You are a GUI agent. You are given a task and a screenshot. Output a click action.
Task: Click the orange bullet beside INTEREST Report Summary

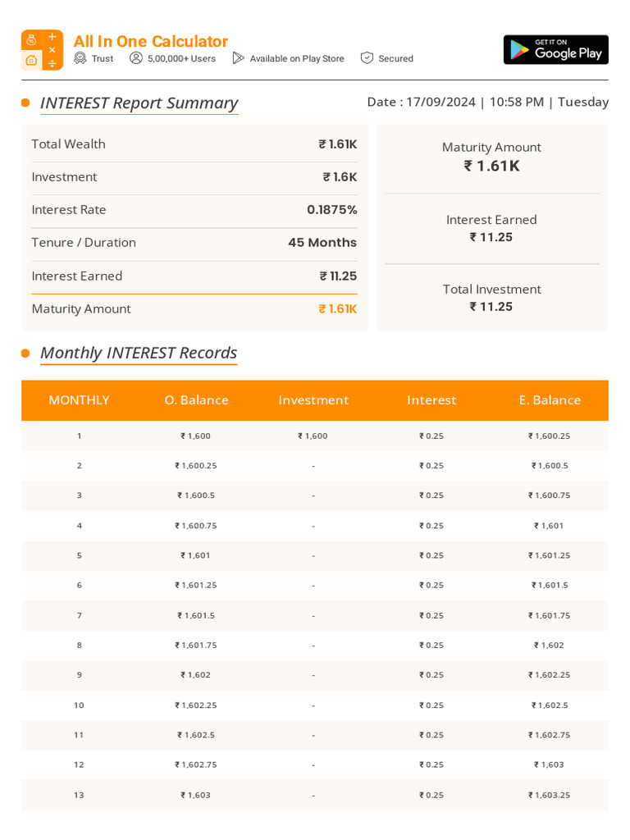click(25, 103)
